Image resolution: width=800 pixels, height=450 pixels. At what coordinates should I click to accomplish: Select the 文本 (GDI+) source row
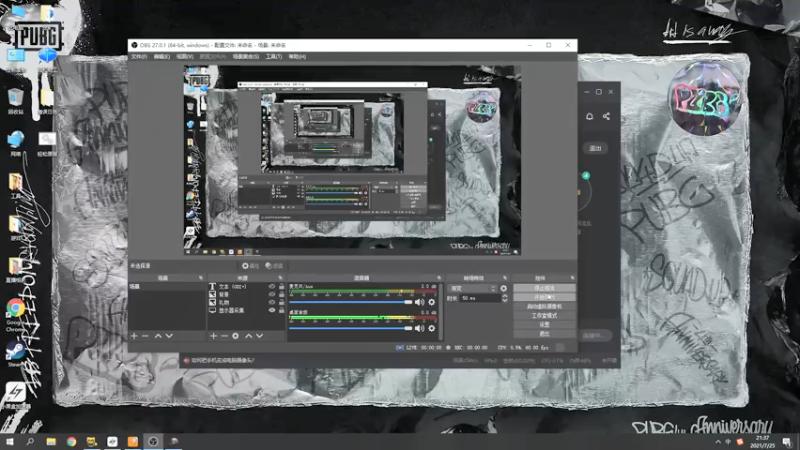click(247, 287)
